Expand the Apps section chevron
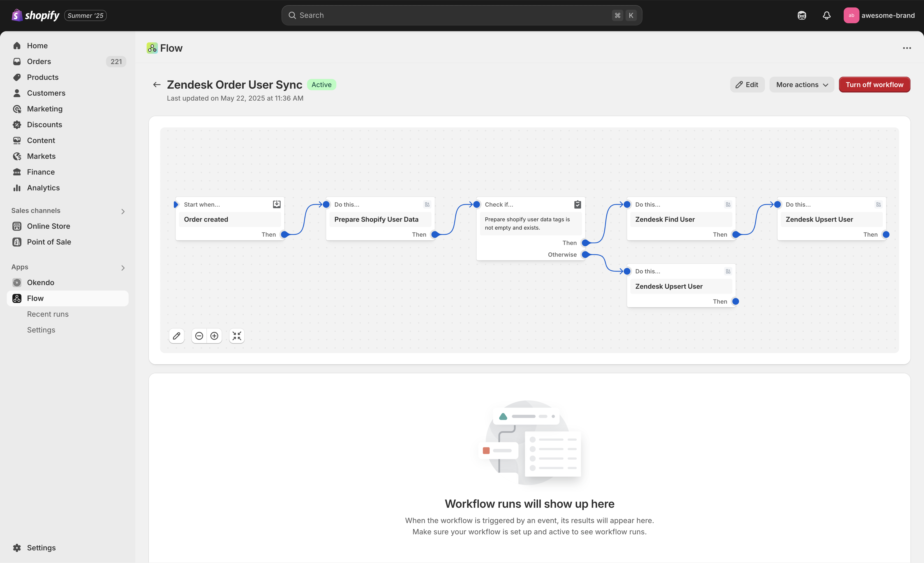This screenshot has width=924, height=563. [123, 268]
